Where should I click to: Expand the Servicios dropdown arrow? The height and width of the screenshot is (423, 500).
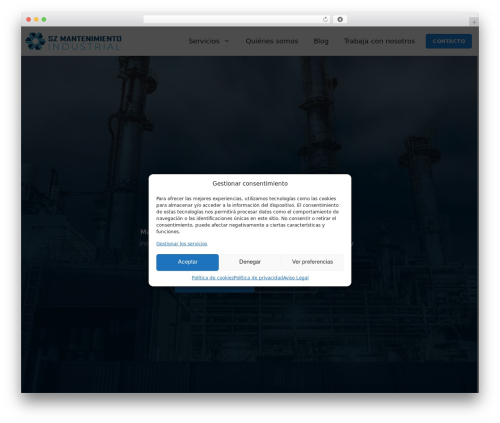click(227, 41)
